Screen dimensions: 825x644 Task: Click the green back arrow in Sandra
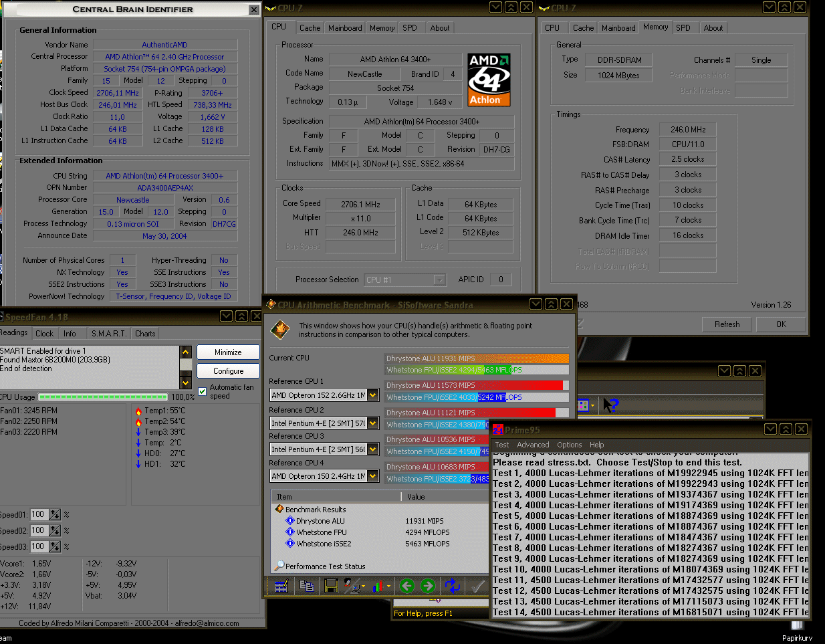tap(406, 586)
